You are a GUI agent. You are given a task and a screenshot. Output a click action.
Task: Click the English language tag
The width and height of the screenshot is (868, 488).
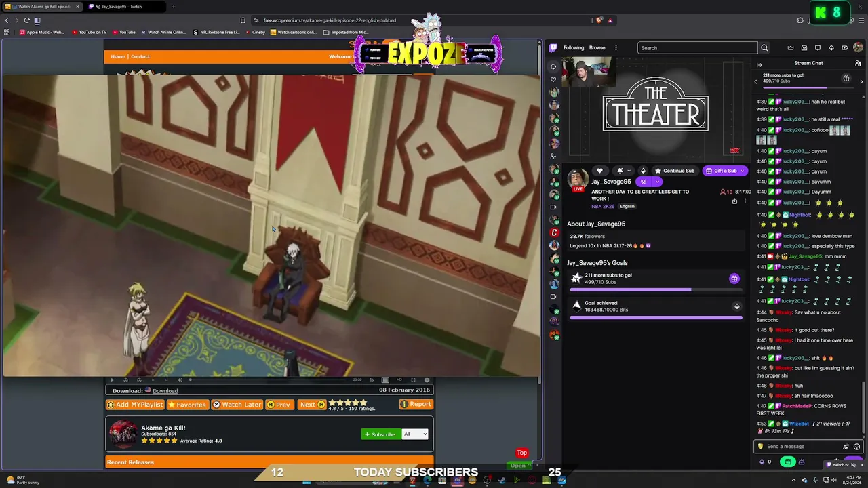627,206
